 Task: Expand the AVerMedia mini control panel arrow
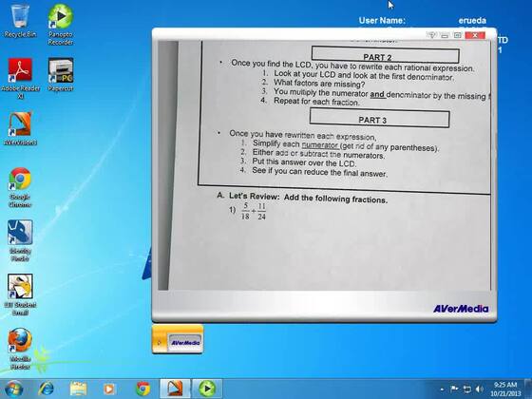(159, 343)
